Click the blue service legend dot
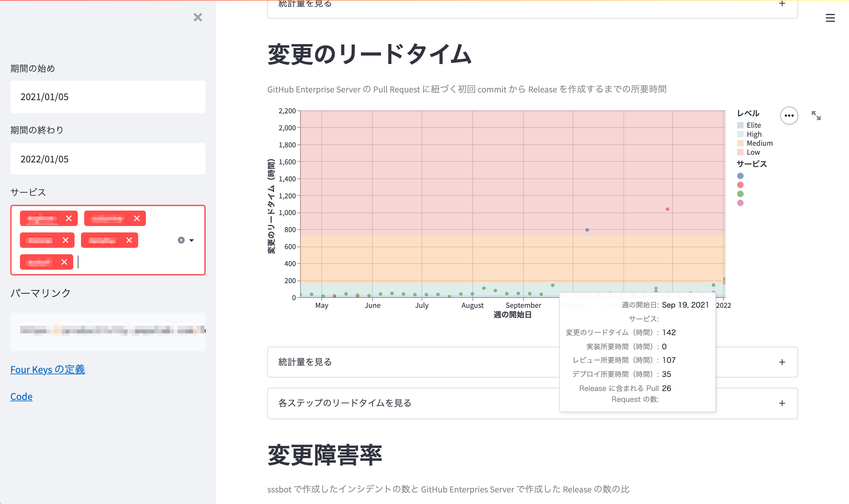 click(740, 176)
